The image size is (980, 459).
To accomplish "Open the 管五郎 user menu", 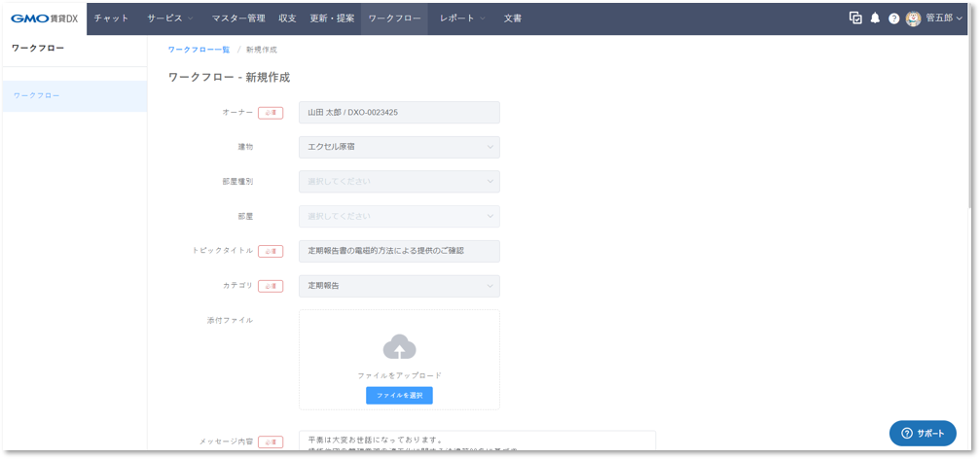I will 944,18.
